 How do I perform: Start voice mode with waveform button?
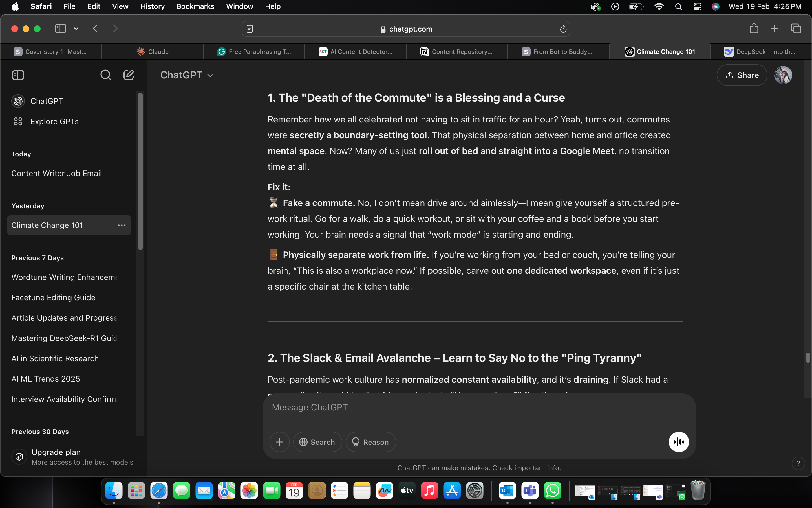678,442
